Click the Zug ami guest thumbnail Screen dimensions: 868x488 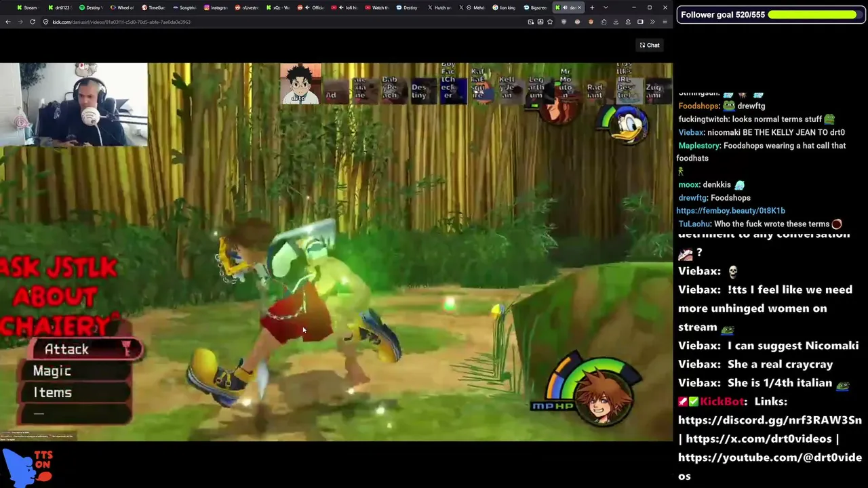(x=653, y=90)
